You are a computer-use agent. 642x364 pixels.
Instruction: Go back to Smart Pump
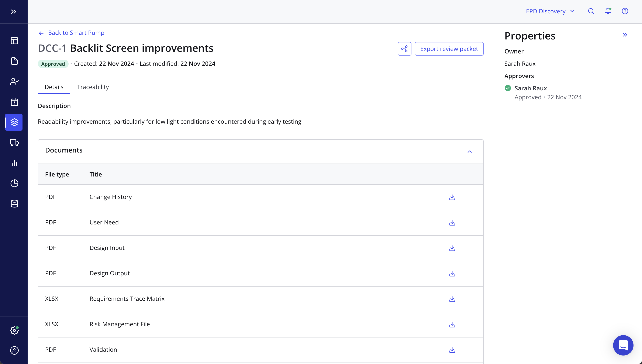click(x=71, y=33)
